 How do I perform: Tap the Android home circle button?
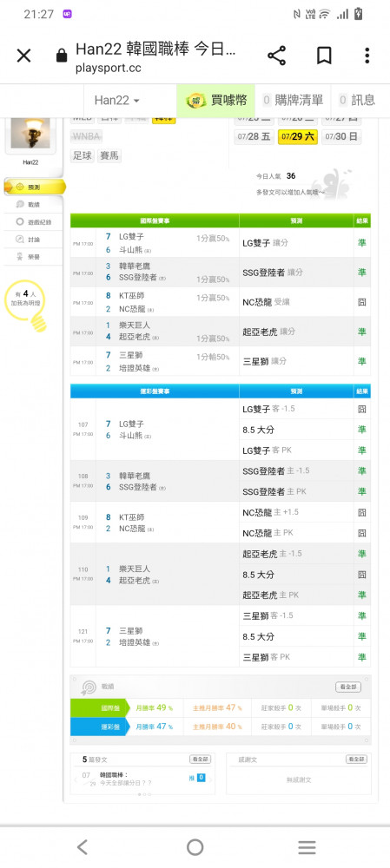point(195,847)
